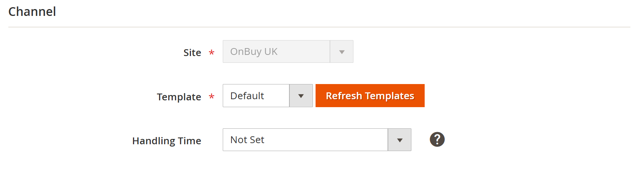Click the divider line under Channel heading
The image size is (644, 184).
319,27
